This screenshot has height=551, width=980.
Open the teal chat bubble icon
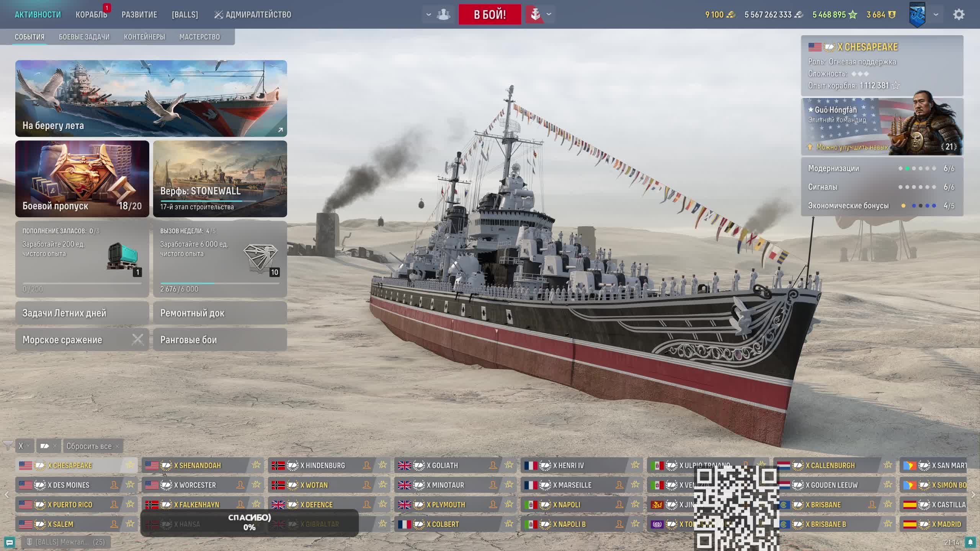pos(10,542)
